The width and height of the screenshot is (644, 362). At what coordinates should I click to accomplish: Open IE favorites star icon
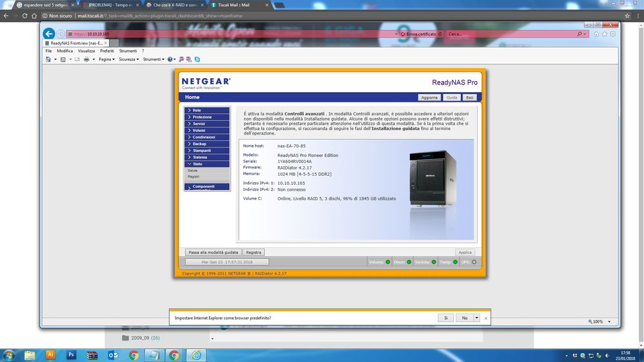[x=604, y=34]
